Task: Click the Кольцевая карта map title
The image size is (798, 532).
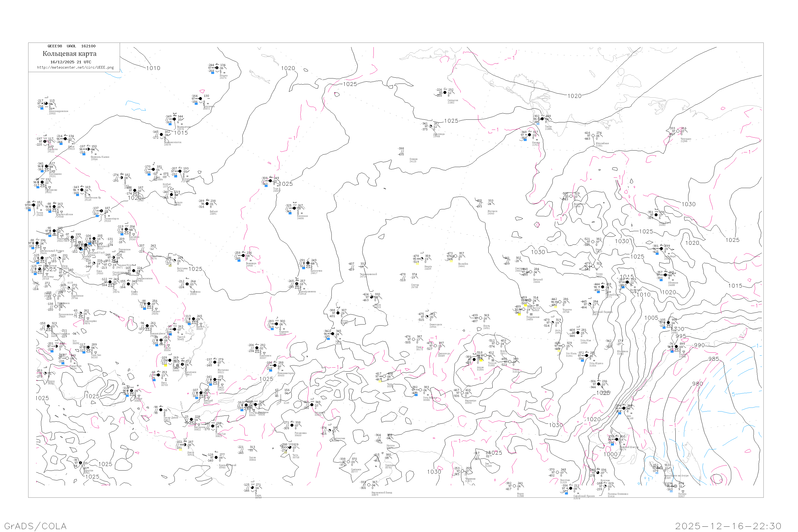Action: (x=69, y=54)
